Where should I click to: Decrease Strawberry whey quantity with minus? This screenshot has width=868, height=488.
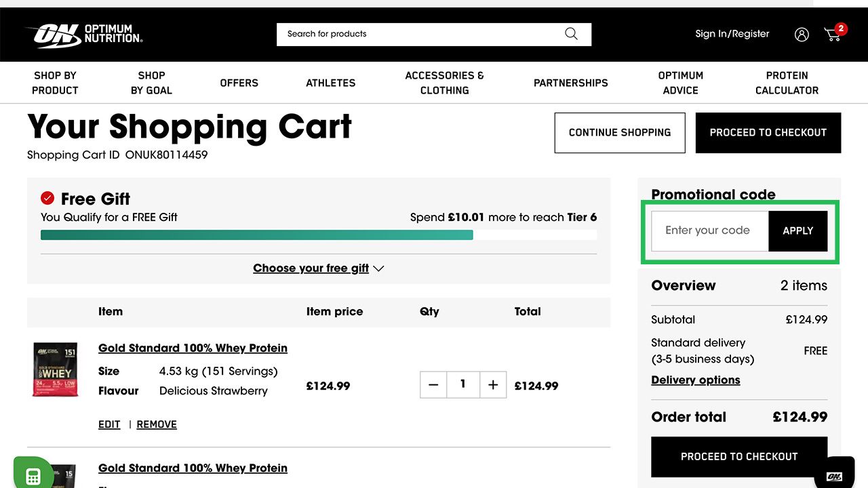433,385
